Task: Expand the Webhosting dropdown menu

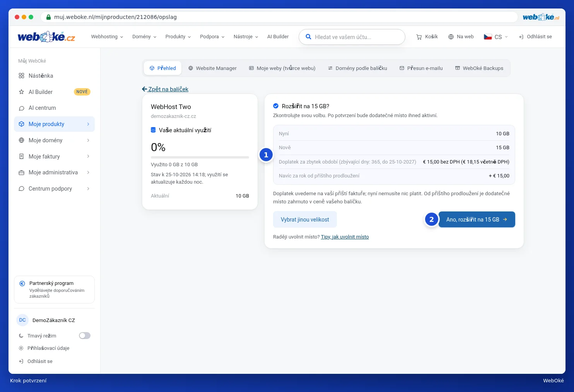Action: [x=107, y=37]
